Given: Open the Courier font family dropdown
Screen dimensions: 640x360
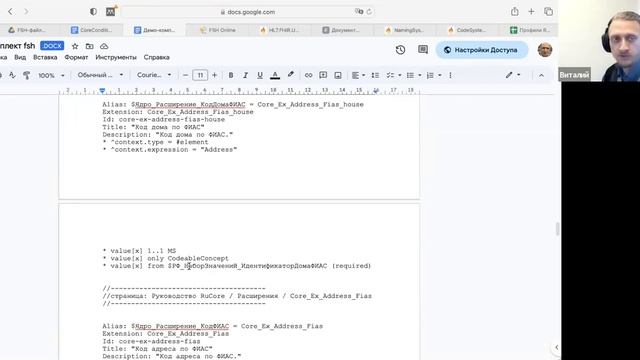Looking at the screenshot, I should pyautogui.click(x=154, y=75).
